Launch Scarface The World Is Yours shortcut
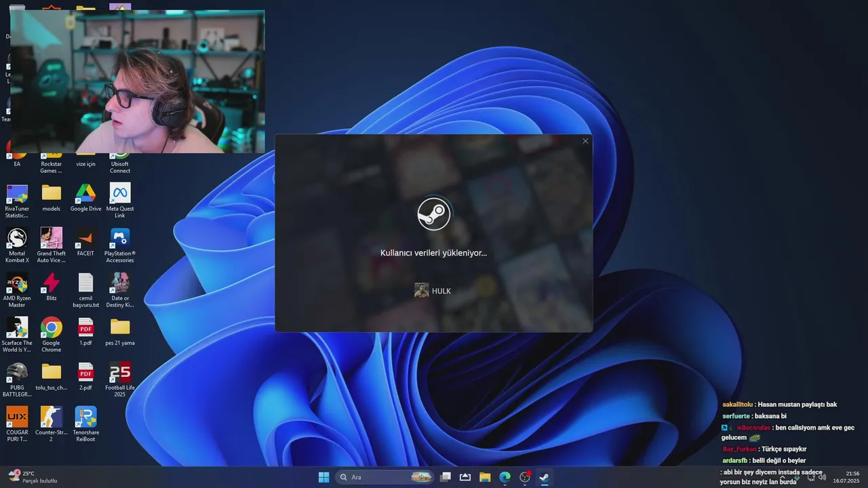This screenshot has width=868, height=488. click(x=17, y=335)
